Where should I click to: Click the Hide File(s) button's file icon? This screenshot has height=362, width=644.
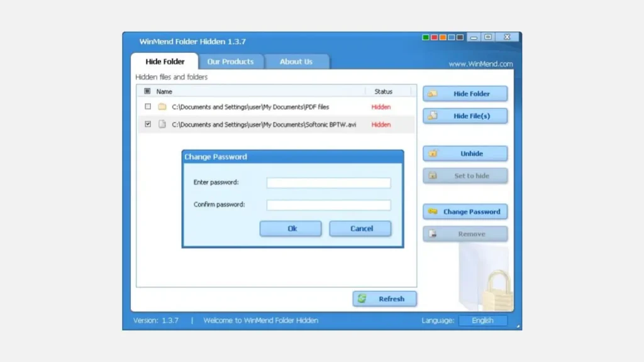pos(433,116)
